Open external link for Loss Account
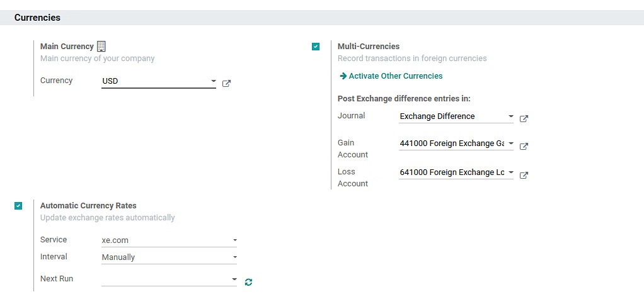Screen dimensions: 644x304 pyautogui.click(x=524, y=175)
